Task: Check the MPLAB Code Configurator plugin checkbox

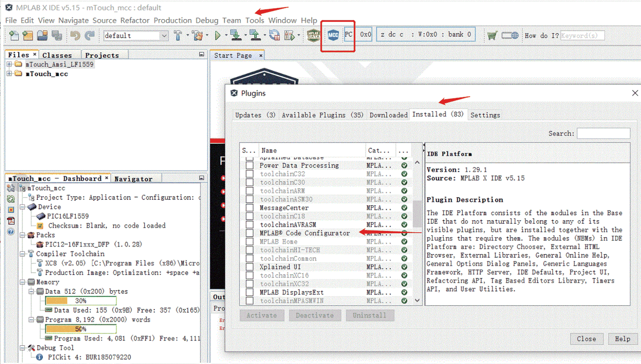Action: coord(250,233)
